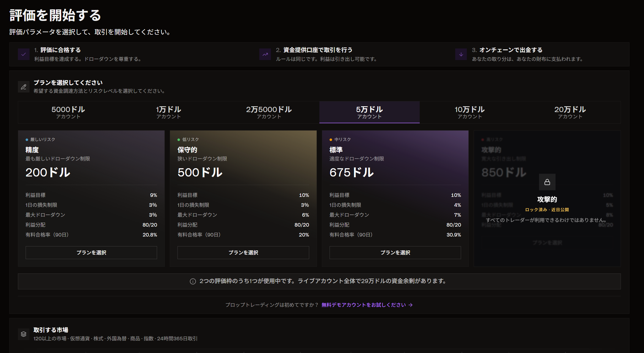Switch to the 20万ドル account tab
The width and height of the screenshot is (644, 353).
pos(570,112)
